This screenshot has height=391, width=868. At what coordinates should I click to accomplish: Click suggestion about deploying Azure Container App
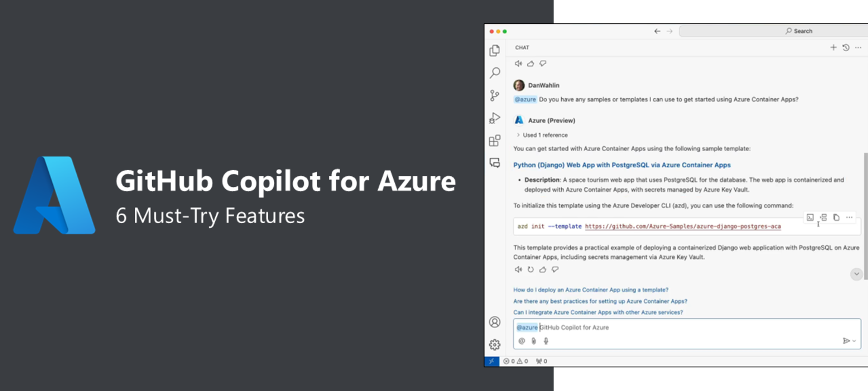[590, 290]
